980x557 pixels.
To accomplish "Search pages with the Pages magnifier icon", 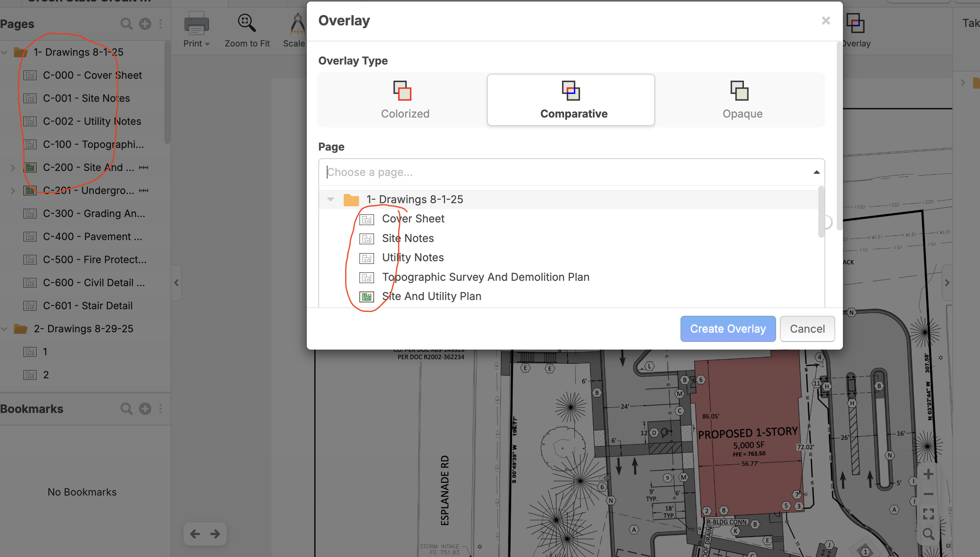I will pos(126,24).
